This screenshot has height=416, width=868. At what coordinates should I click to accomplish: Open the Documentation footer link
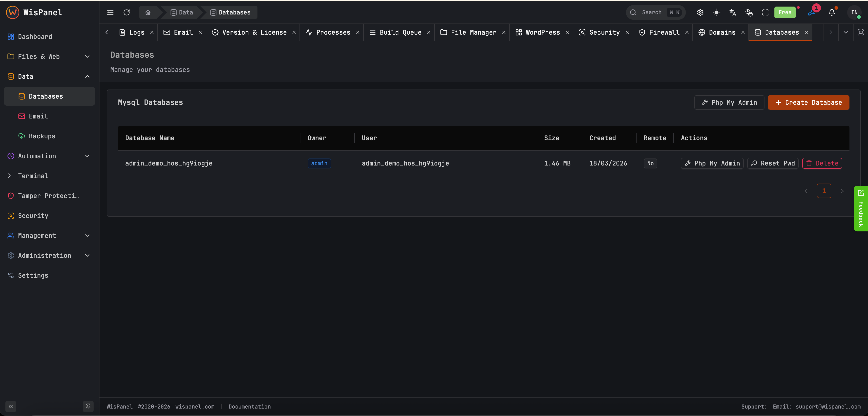(x=249, y=407)
